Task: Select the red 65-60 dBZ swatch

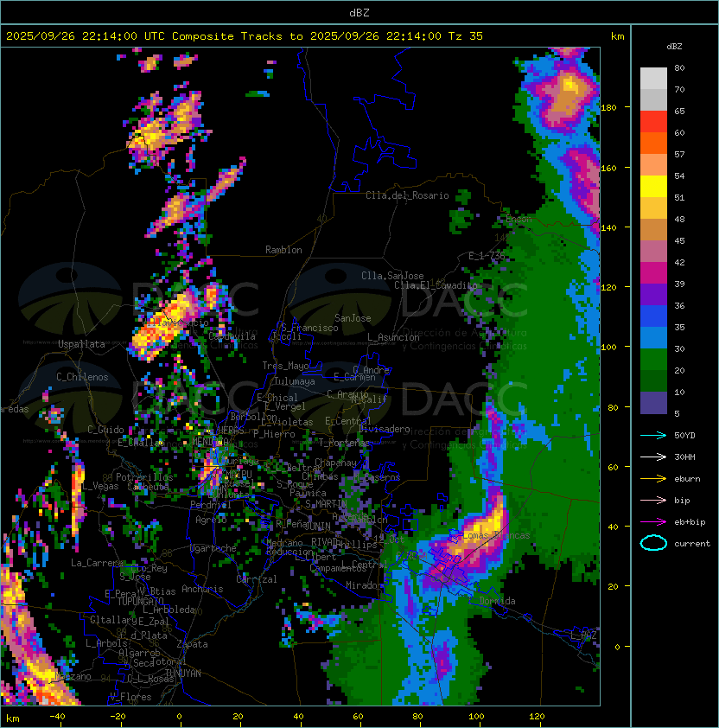Action: point(653,122)
